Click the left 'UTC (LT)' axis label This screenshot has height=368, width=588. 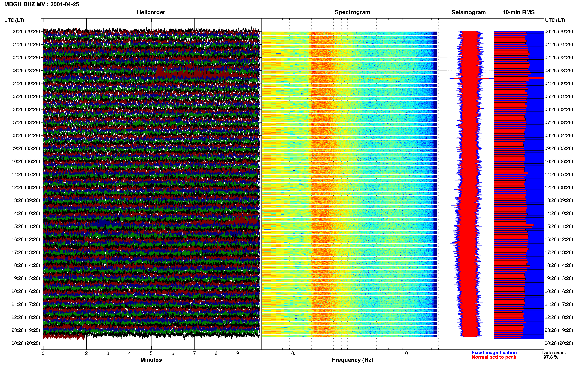click(14, 20)
